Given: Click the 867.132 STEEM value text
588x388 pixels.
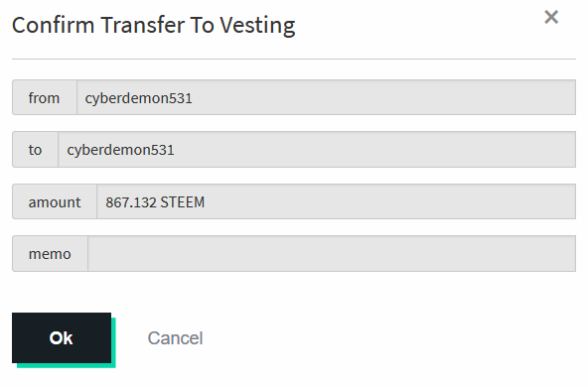Looking at the screenshot, I should click(x=155, y=202).
